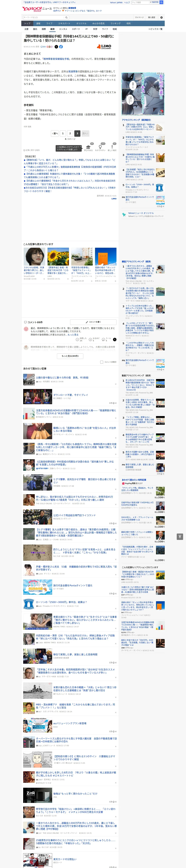Open the 有料 navigation tab

[128, 24]
